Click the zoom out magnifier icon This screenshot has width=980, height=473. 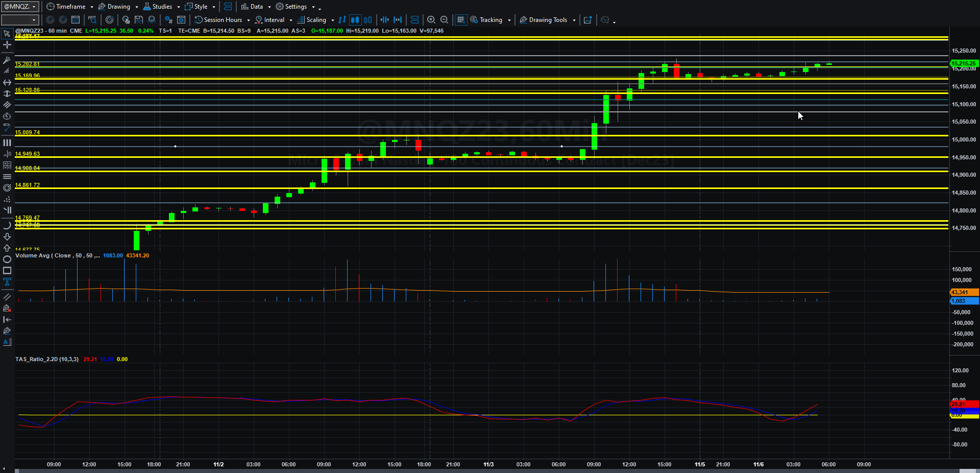[x=445, y=20]
